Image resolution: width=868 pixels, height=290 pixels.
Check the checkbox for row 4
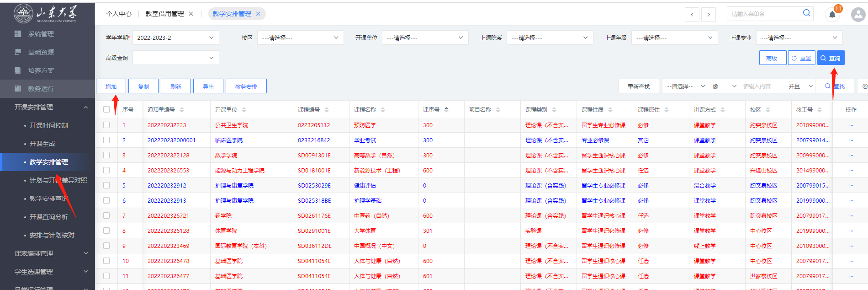106,170
